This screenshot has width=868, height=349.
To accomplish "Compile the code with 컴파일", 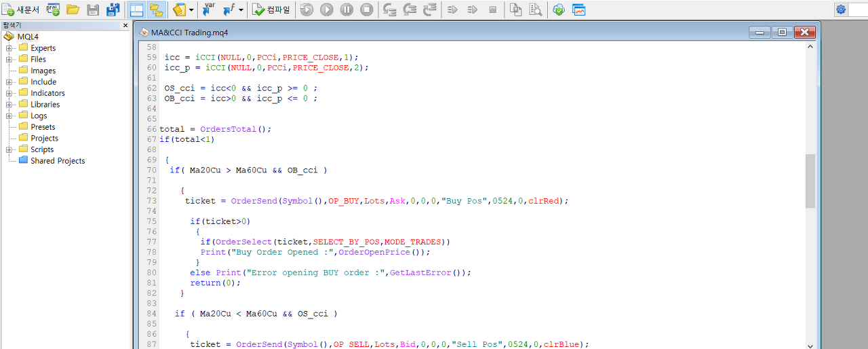I will point(271,10).
